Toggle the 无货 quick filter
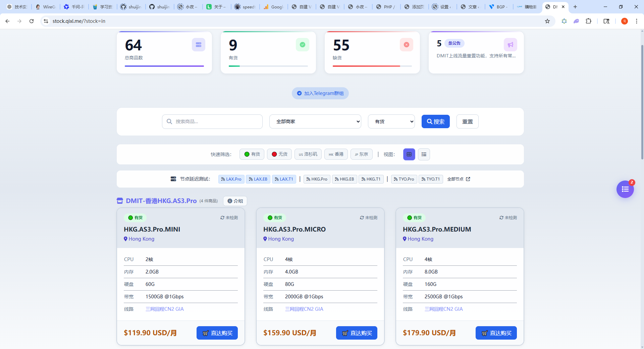The height and width of the screenshot is (349, 644). (279, 154)
